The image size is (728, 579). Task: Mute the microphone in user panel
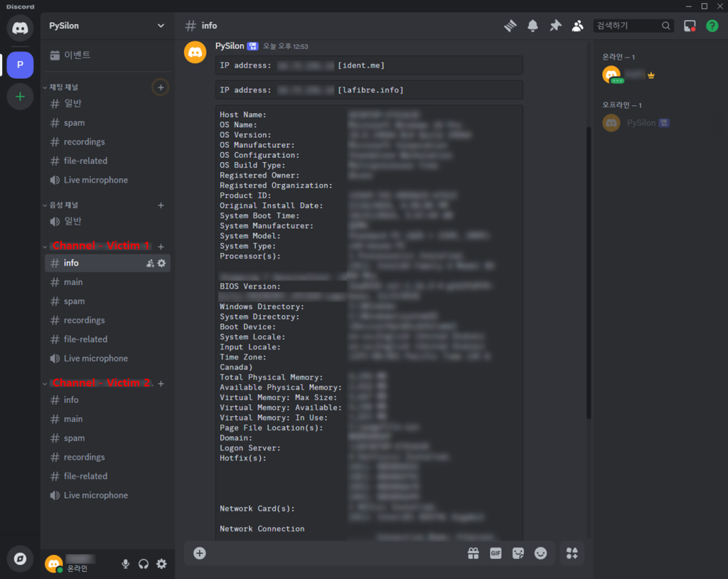tap(126, 564)
